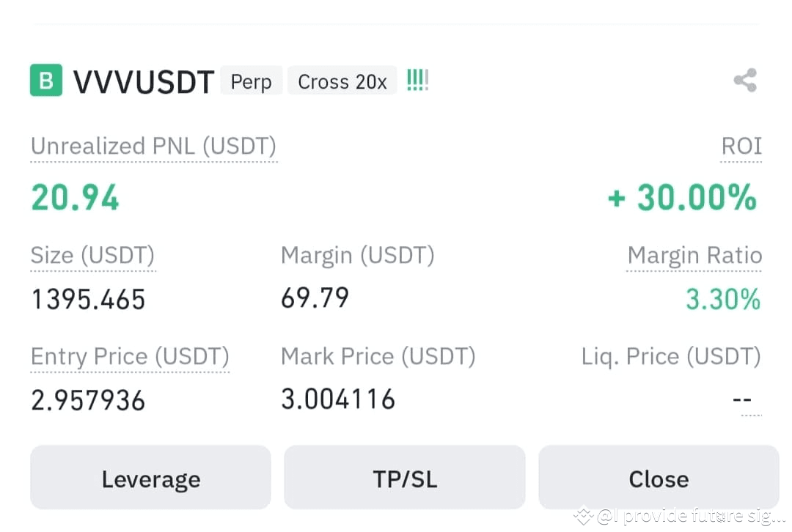Viewport: 792px width, 532px height.
Task: Tap the Size (USDT) label
Action: click(x=93, y=256)
